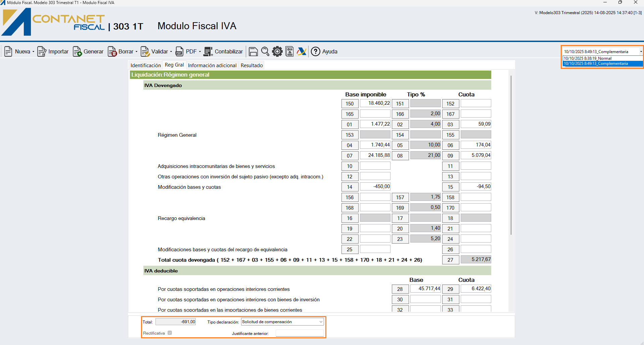Open the magnifying glass search tool

(265, 51)
